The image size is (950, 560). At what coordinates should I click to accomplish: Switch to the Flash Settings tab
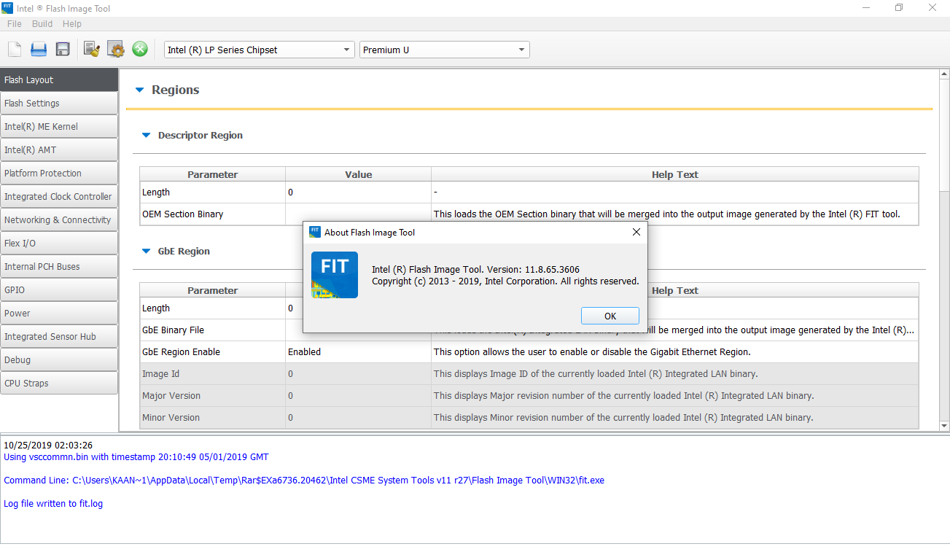(x=59, y=104)
